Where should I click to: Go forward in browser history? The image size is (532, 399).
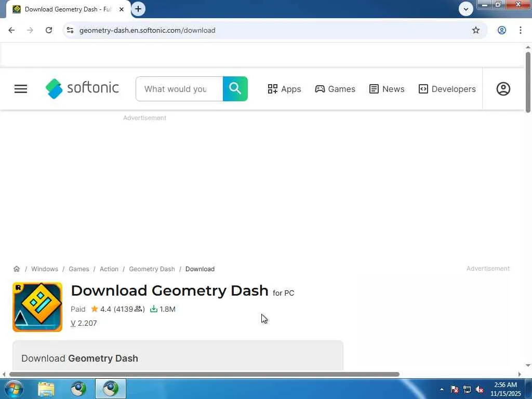[30, 30]
